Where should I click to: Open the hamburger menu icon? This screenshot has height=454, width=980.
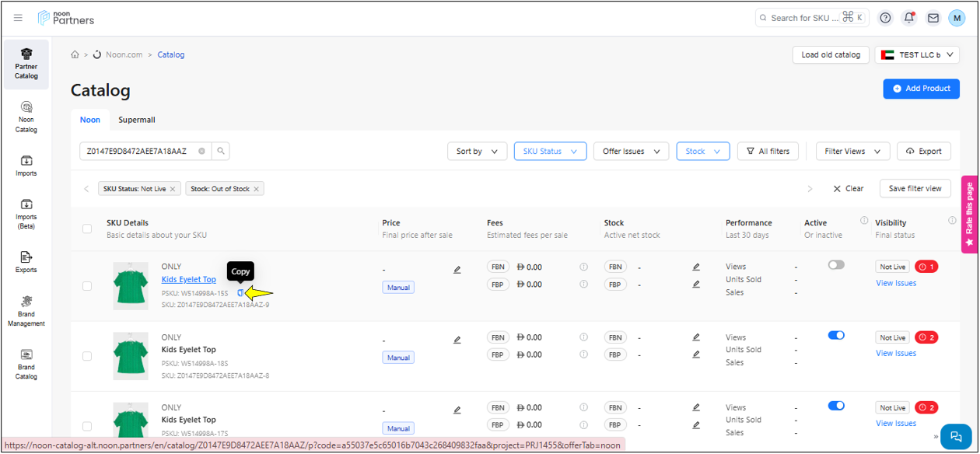[19, 18]
